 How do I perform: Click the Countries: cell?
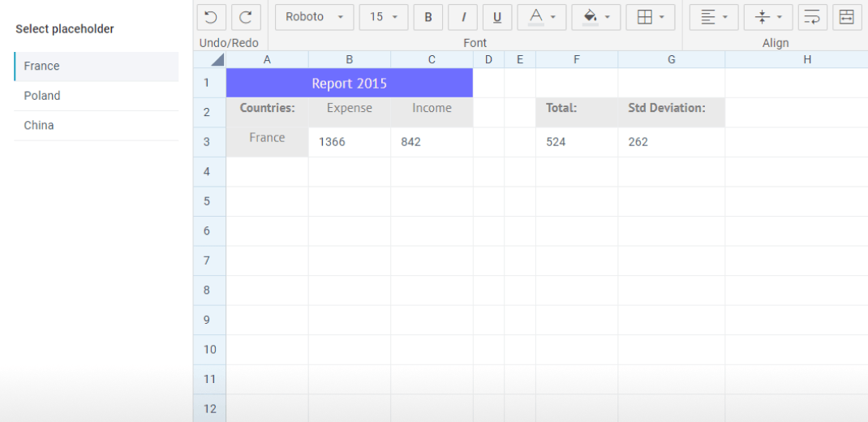[268, 113]
